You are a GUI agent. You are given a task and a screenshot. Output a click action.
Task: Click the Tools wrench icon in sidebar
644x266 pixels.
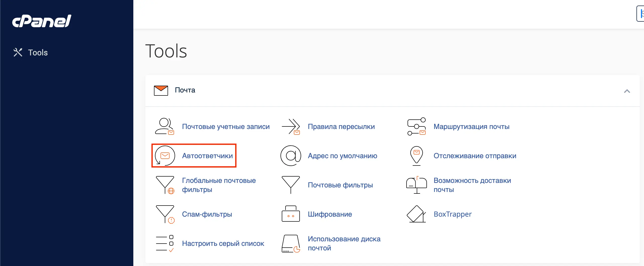point(18,52)
